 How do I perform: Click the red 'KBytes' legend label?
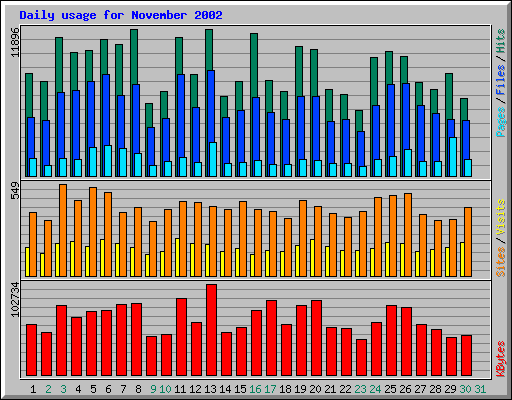501,359
